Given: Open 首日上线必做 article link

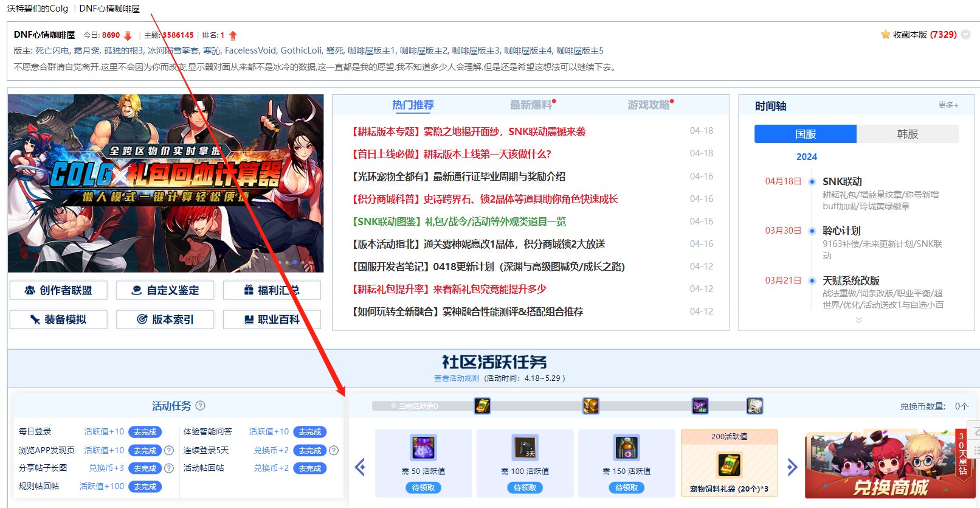Looking at the screenshot, I should tap(451, 154).
